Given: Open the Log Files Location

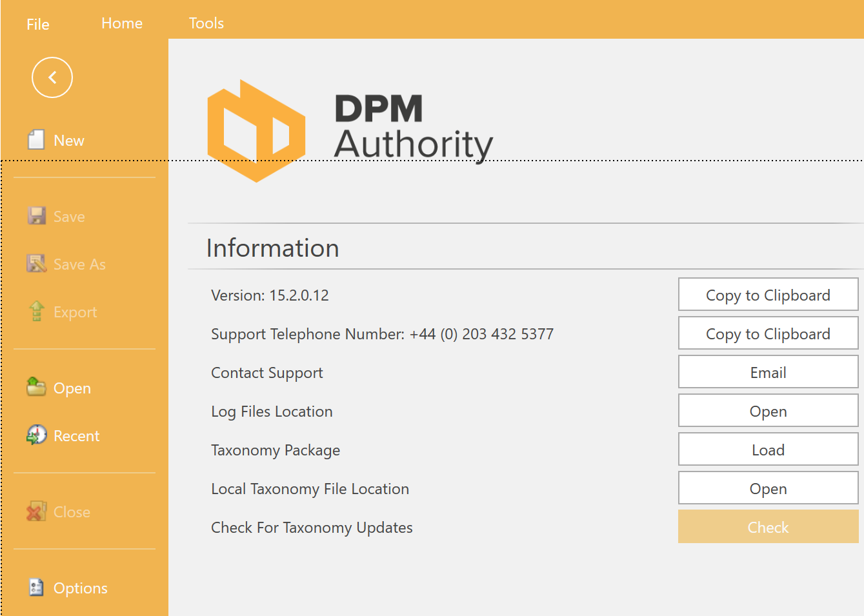Looking at the screenshot, I should (768, 411).
